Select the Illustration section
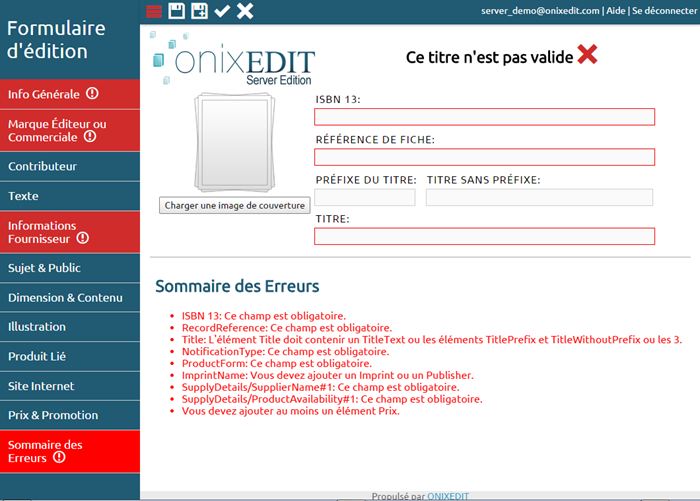 [x=70, y=327]
